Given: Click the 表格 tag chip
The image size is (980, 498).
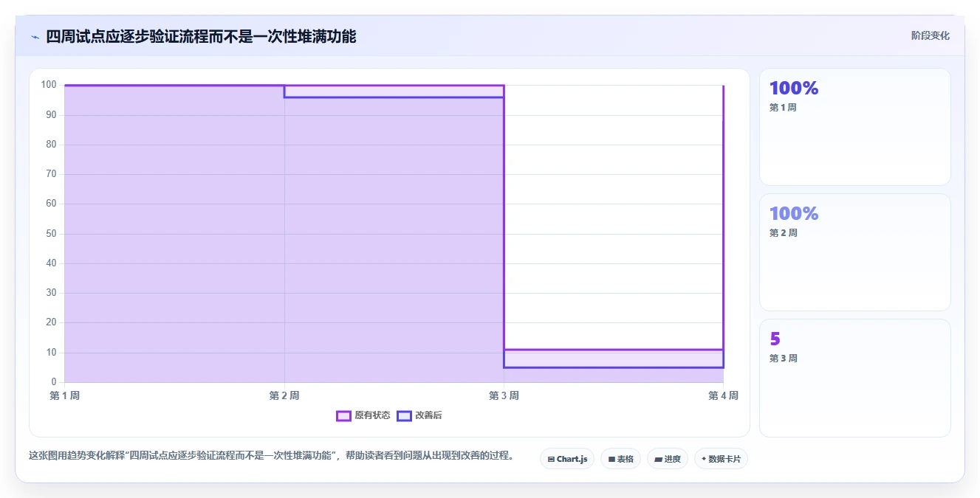Looking at the screenshot, I should pyautogui.click(x=620, y=459).
